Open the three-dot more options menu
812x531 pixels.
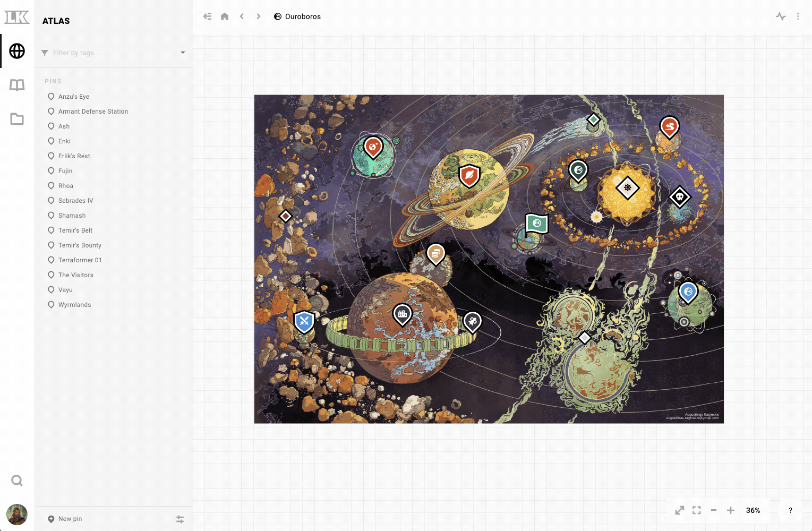tap(798, 16)
